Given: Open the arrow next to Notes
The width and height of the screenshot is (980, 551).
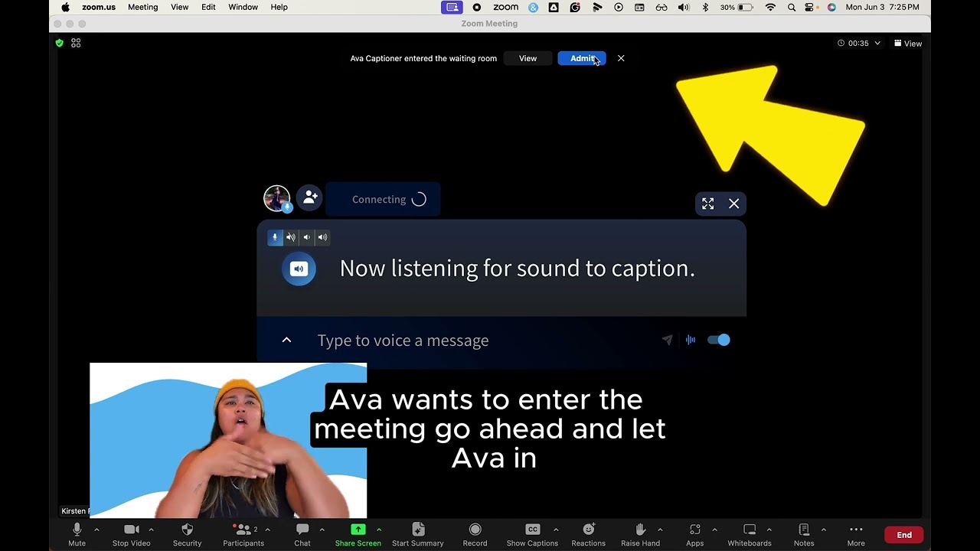Looking at the screenshot, I should pyautogui.click(x=824, y=530).
